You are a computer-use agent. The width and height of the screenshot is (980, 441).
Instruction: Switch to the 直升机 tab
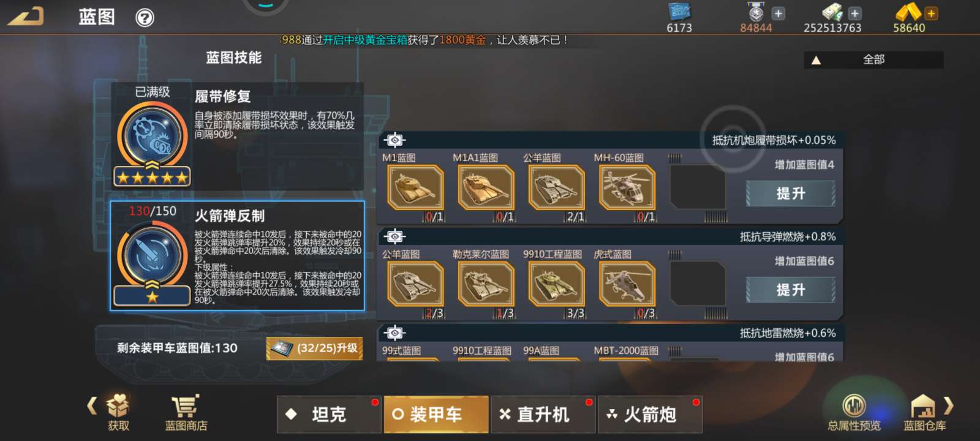(x=543, y=415)
